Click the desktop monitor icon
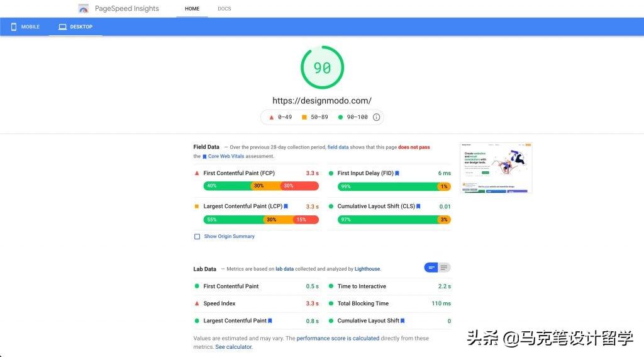644x357 pixels. pyautogui.click(x=62, y=26)
